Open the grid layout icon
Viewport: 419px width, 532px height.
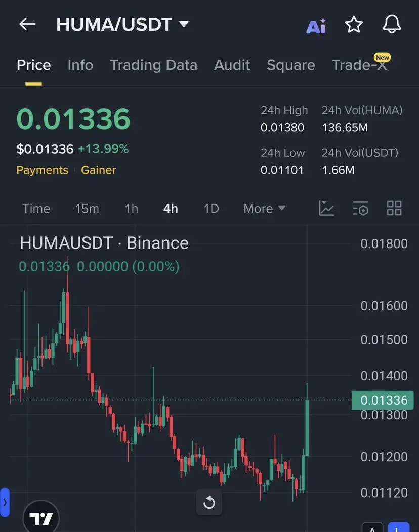point(394,208)
